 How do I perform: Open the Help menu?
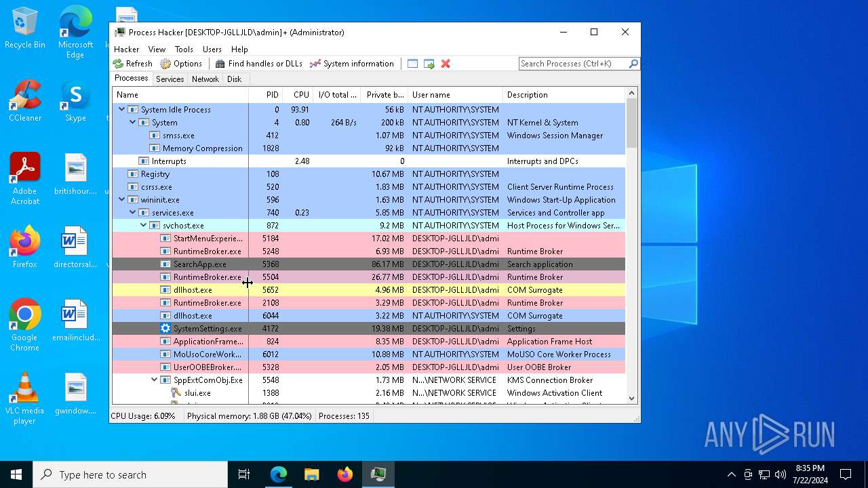(x=239, y=49)
